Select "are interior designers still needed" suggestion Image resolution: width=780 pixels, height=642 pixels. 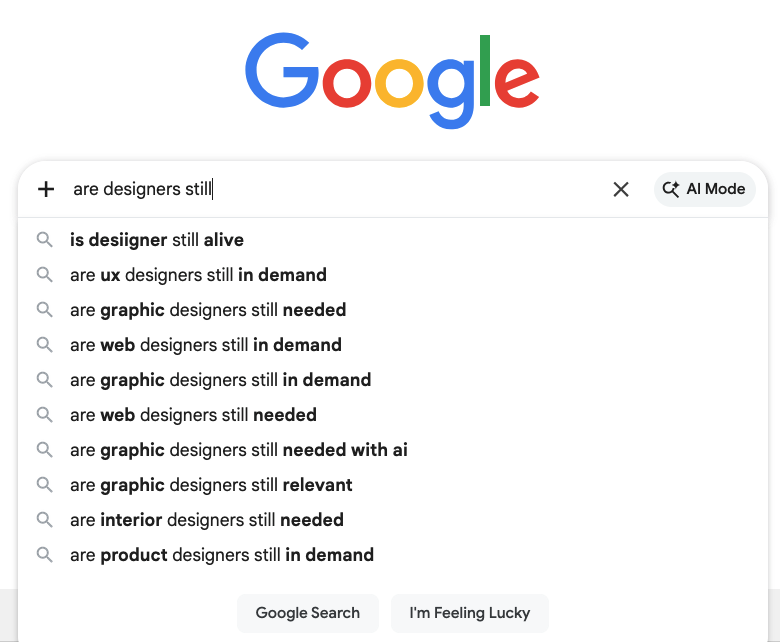[x=207, y=520]
